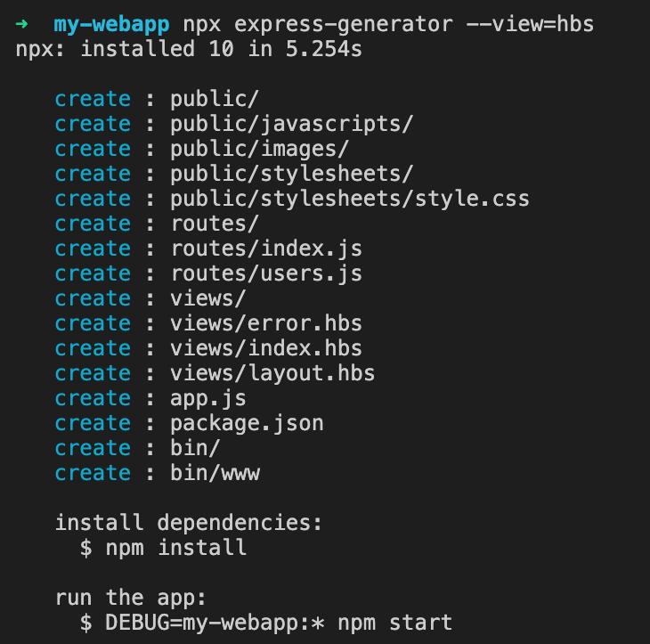The width and height of the screenshot is (650, 644).
Task: Click the bin/www file path
Action: pyautogui.click(x=215, y=473)
